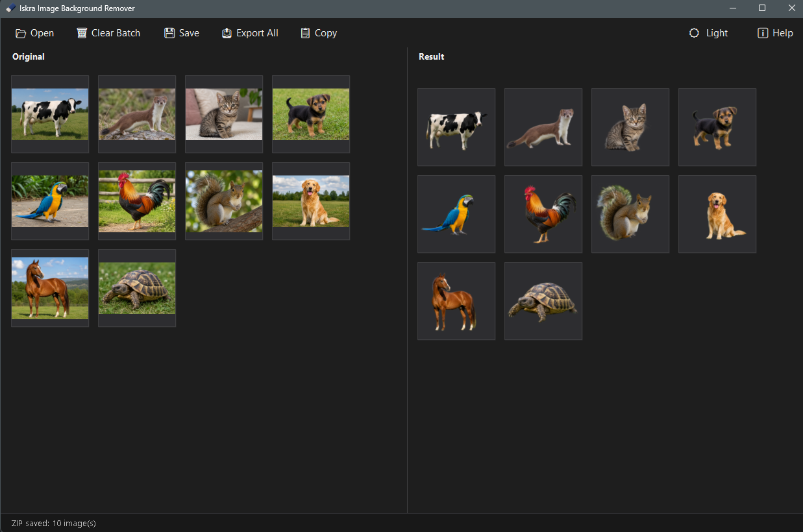Viewport: 803px width, 532px height.
Task: Click the 'Iskra Image Background Remover' window title
Action: [77, 8]
